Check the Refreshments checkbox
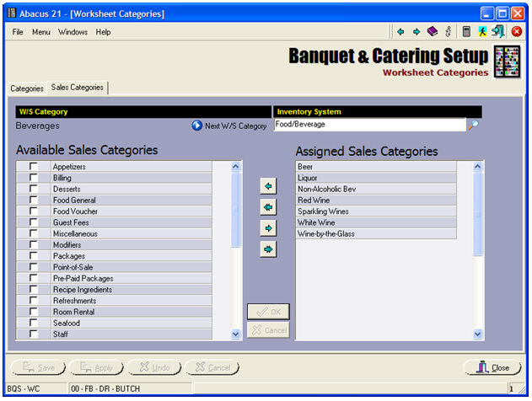The image size is (532, 401). click(33, 300)
